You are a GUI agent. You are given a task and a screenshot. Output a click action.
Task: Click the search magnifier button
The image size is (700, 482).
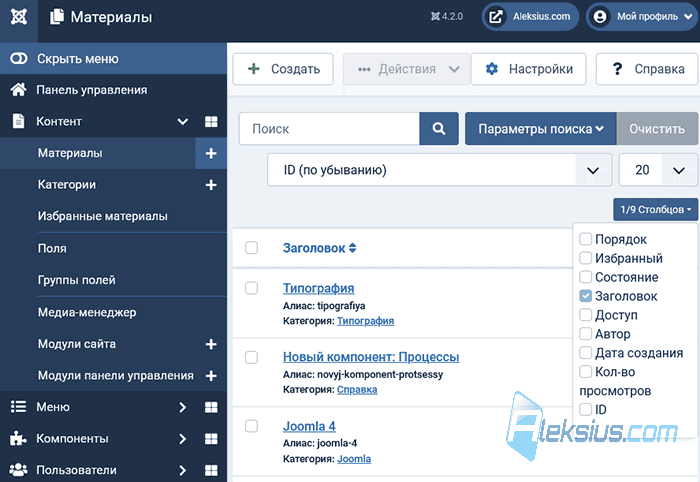click(439, 129)
